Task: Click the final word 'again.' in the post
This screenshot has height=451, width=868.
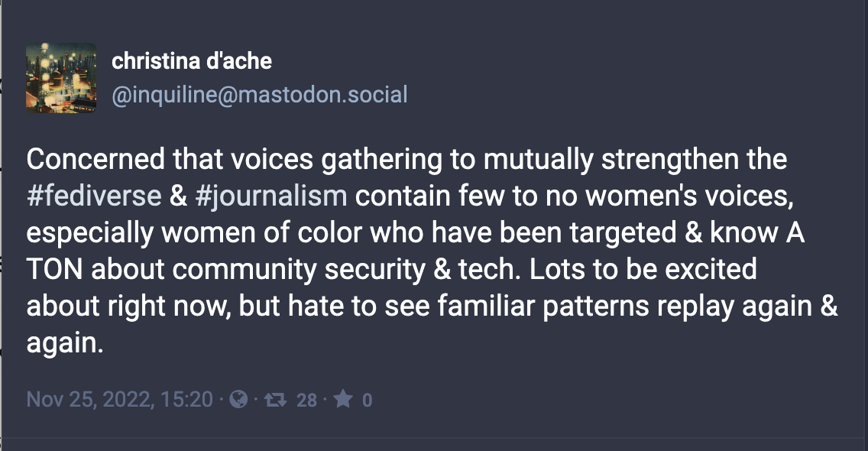Action: [65, 343]
